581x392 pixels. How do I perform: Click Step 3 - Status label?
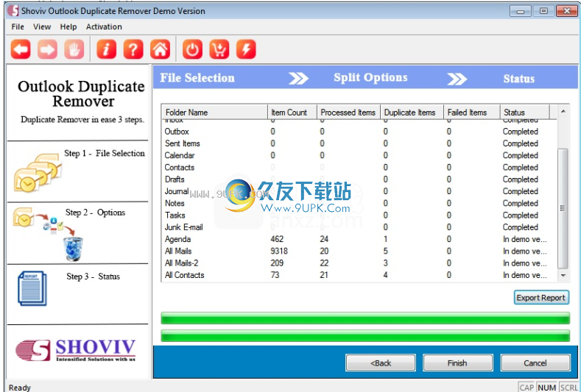click(93, 277)
